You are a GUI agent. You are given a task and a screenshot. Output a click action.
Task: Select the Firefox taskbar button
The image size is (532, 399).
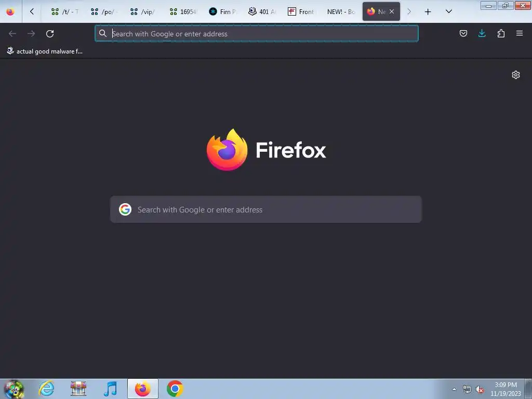tap(143, 389)
